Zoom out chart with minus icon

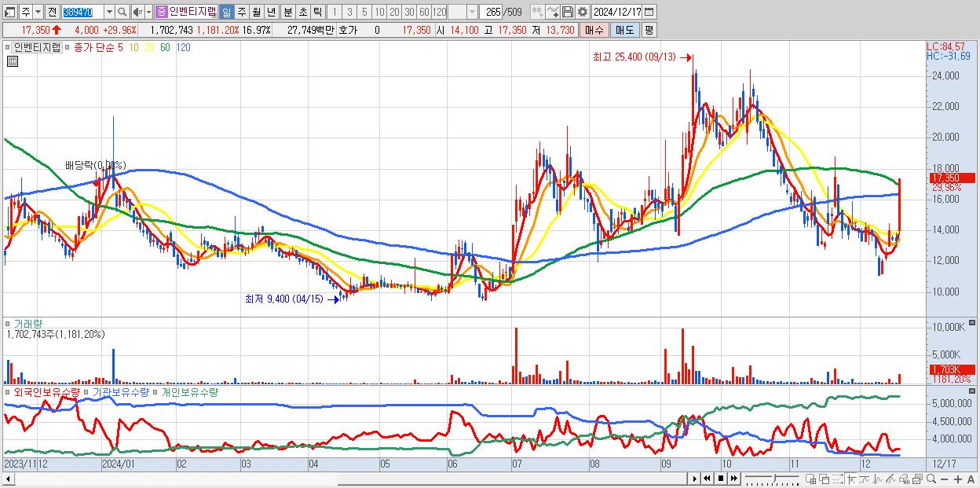(x=944, y=479)
